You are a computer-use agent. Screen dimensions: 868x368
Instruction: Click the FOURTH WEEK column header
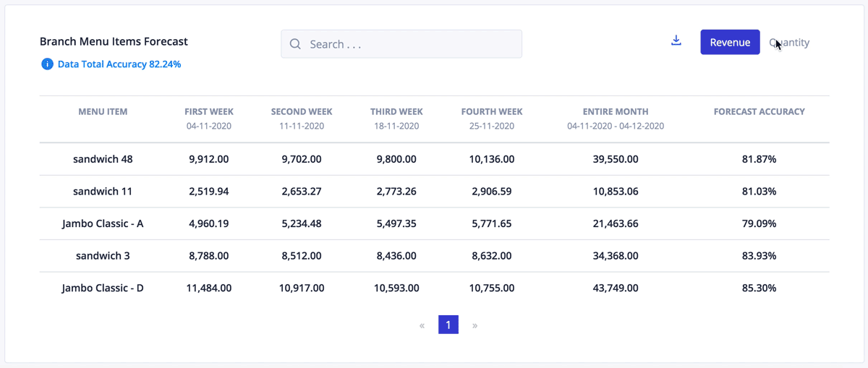[x=492, y=112]
